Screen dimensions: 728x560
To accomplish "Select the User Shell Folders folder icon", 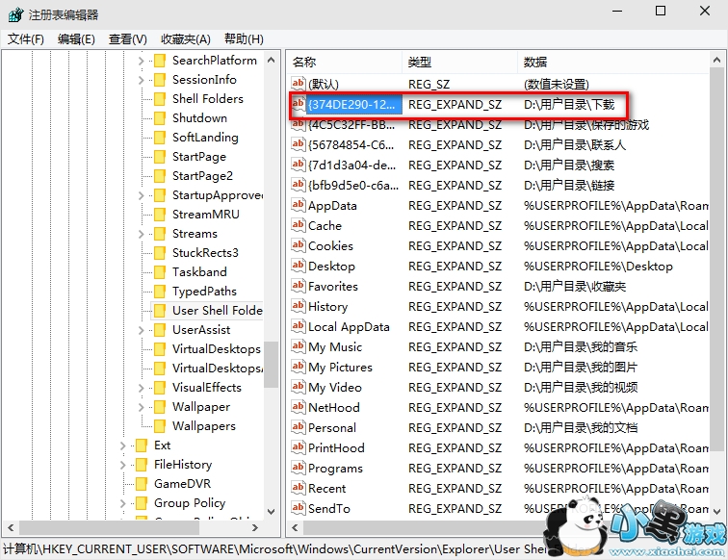I will coord(160,311).
